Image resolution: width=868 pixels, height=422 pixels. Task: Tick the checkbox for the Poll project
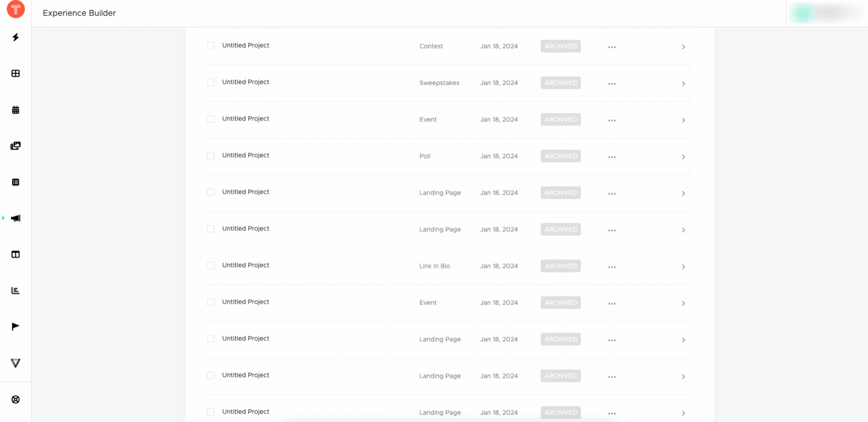[211, 155]
